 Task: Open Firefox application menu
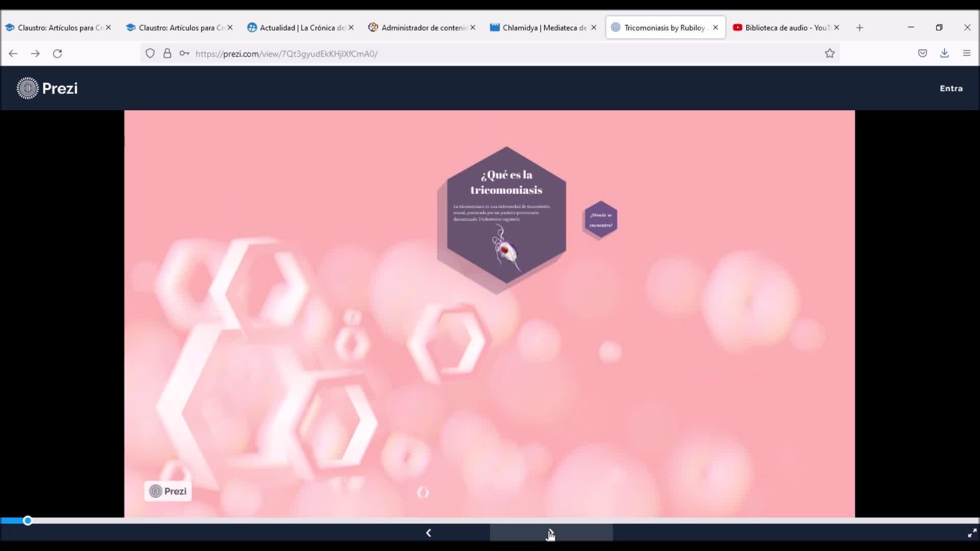[x=966, y=53]
